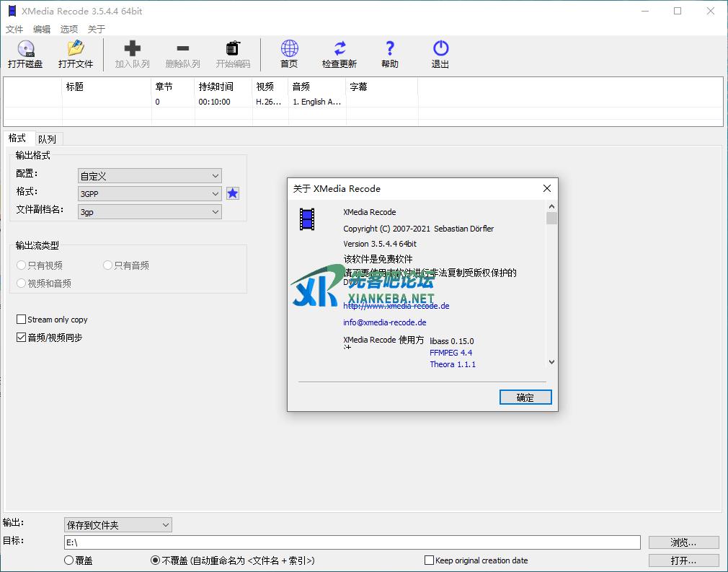Click the film strip icon in About dialog
Viewport: 728px width, 572px height.
point(308,219)
